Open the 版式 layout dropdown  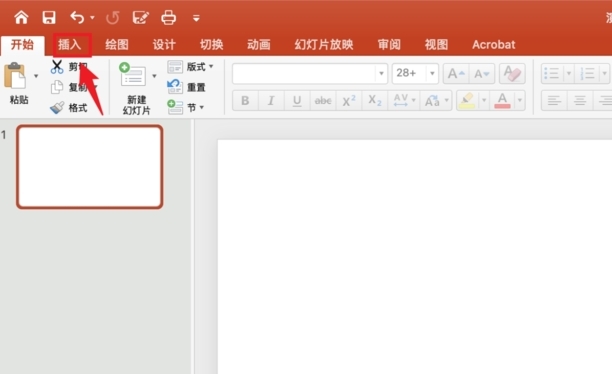(190, 67)
